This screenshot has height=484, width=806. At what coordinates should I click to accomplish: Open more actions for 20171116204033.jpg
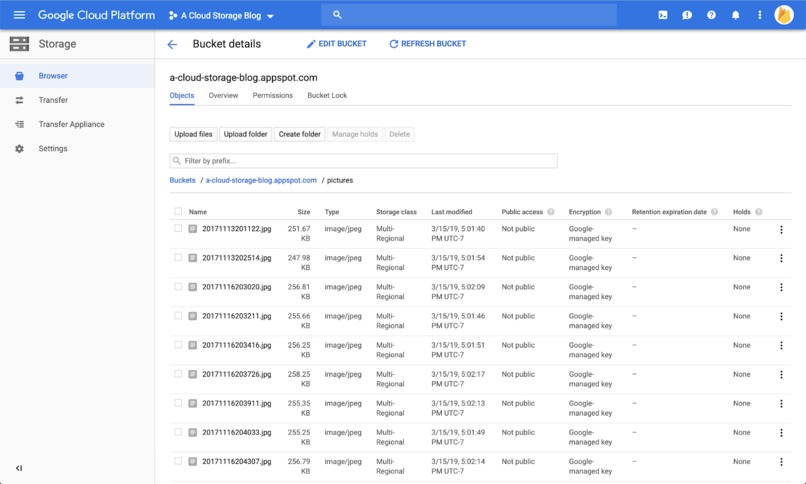pos(781,433)
